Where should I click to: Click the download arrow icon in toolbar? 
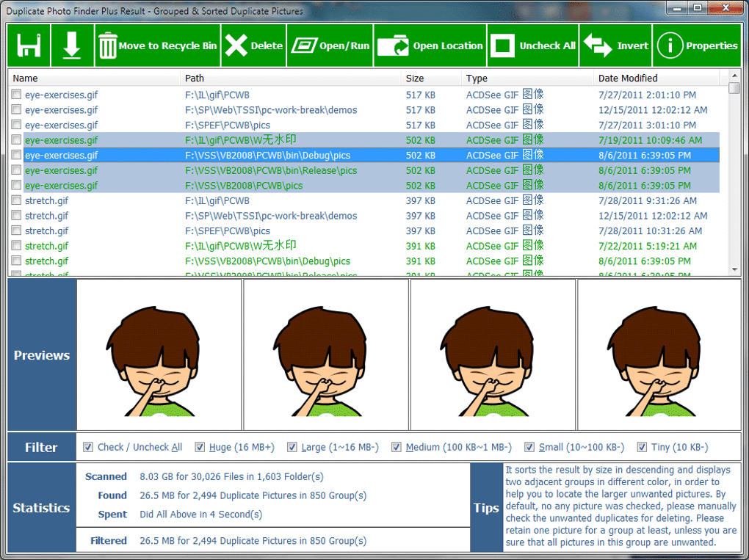point(72,46)
